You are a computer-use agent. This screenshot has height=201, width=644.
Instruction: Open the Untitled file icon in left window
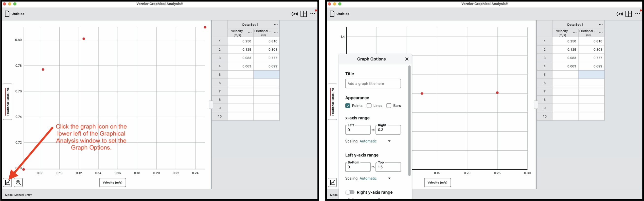(x=7, y=14)
